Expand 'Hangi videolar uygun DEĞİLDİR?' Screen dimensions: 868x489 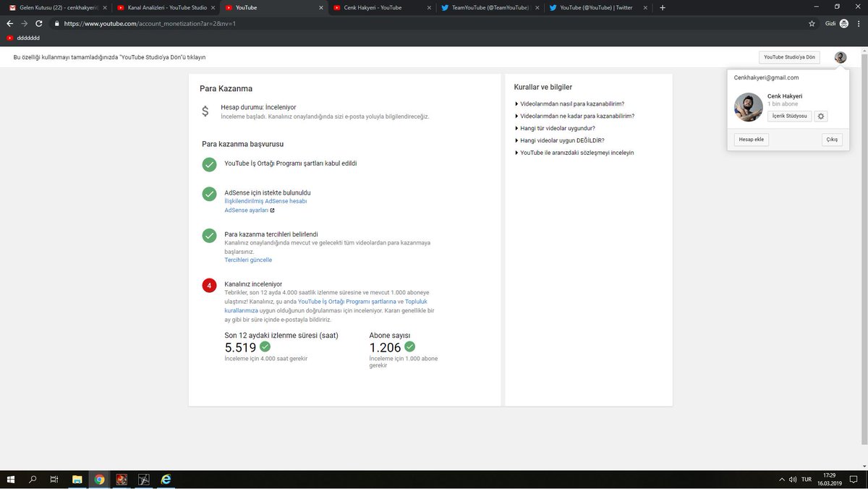point(559,140)
